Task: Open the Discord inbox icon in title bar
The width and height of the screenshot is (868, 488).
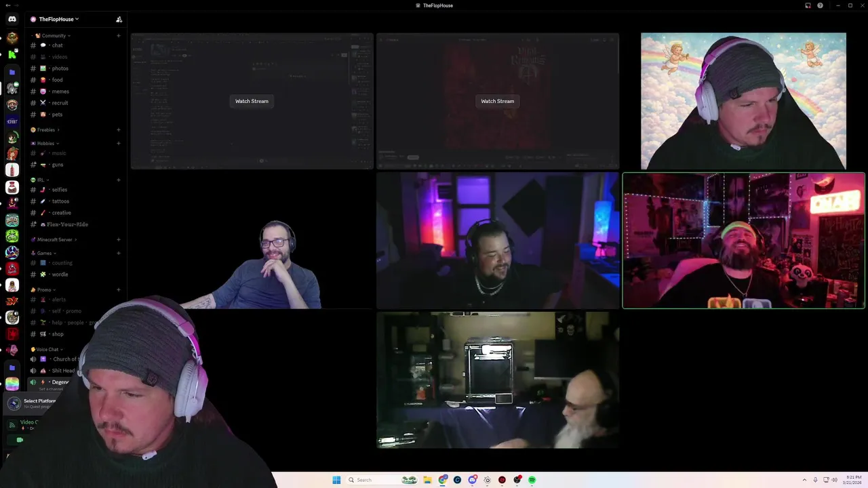Action: pyautogui.click(x=808, y=5)
